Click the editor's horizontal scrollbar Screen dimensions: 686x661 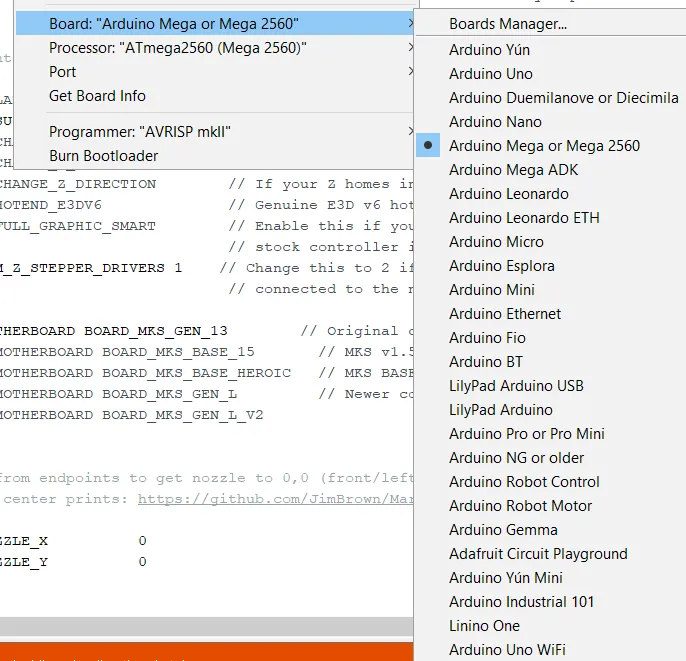pos(200,626)
